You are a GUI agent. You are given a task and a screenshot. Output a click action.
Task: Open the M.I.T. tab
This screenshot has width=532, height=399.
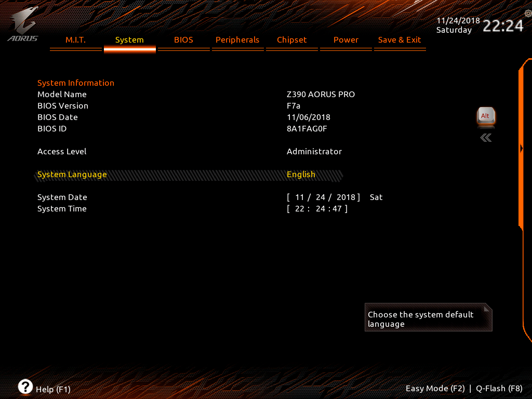tap(76, 40)
